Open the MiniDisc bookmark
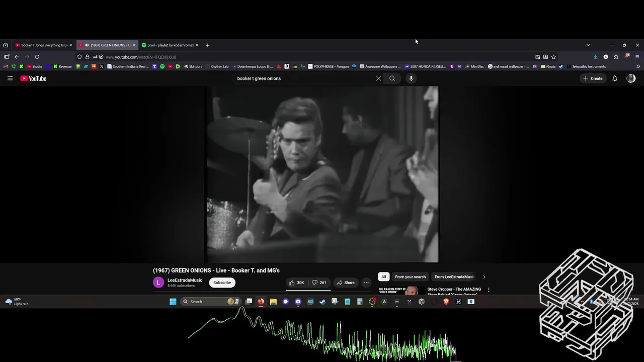644x362 pixels. 474,66
